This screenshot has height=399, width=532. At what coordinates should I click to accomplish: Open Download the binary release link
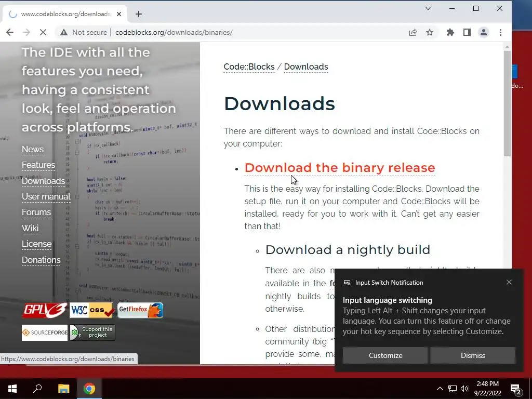coord(340,168)
